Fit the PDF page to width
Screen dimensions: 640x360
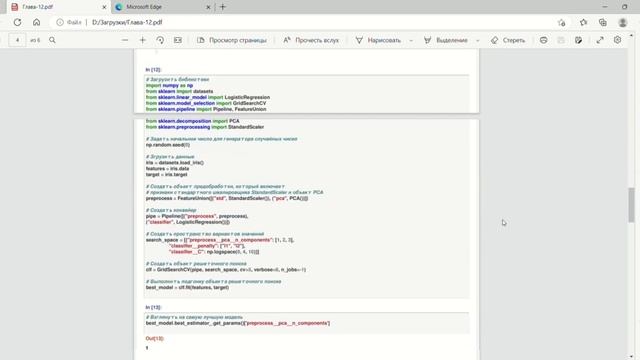(x=178, y=40)
